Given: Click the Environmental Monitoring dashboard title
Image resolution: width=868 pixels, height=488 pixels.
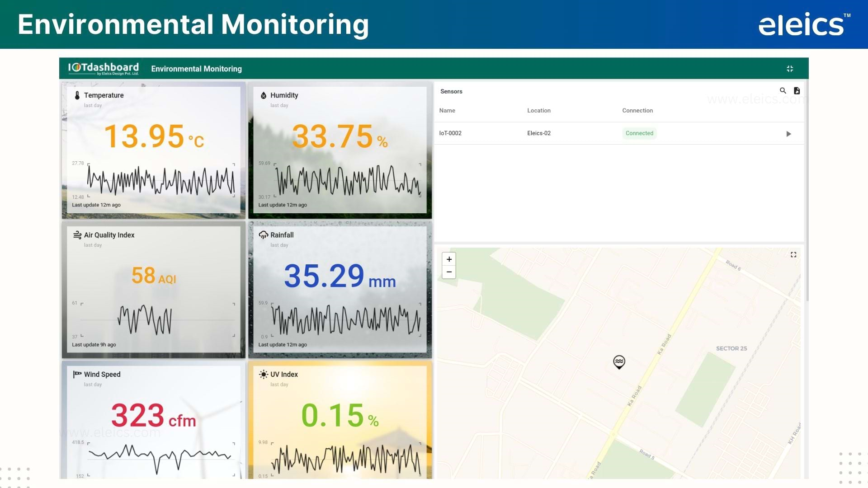Looking at the screenshot, I should point(196,69).
